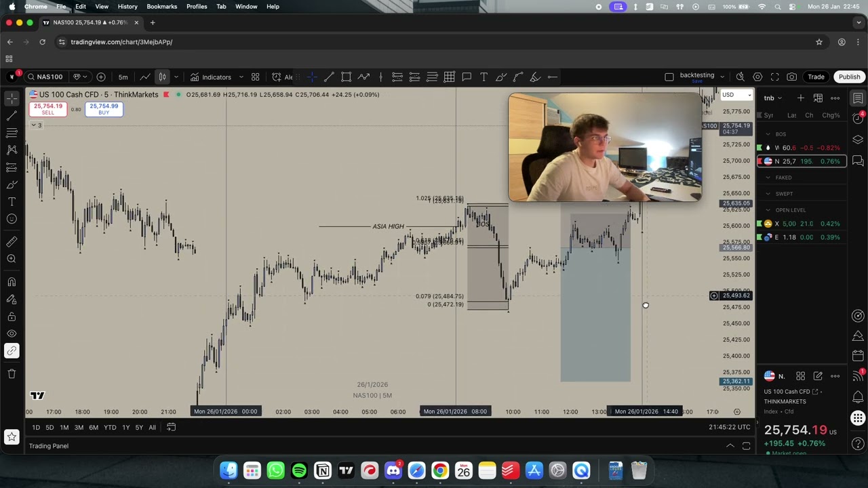Click the compare or add symbol plus icon
Viewport: 868px width, 488px height.
tap(101, 77)
